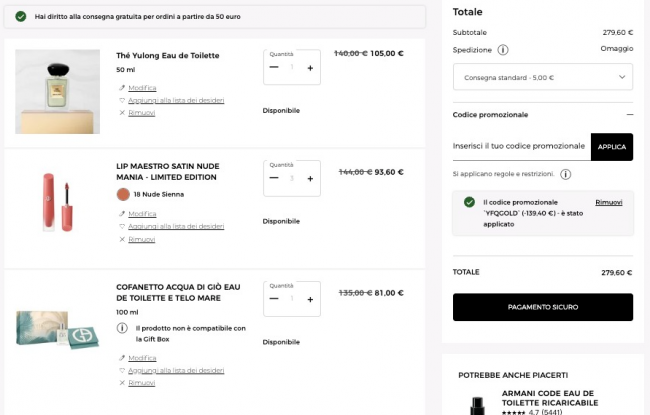Open the Consegna standard delivery dropdown
The image size is (650, 415).
[x=542, y=77]
